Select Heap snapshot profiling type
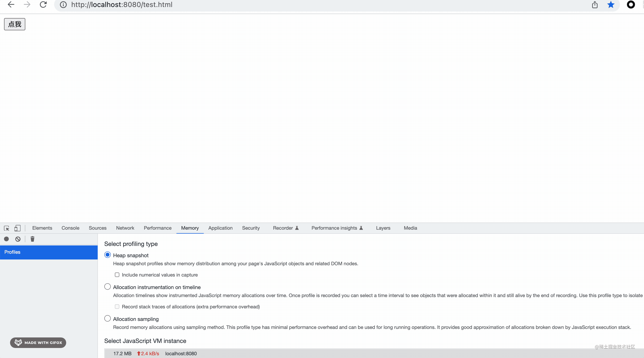The image size is (644, 358). coord(107,255)
